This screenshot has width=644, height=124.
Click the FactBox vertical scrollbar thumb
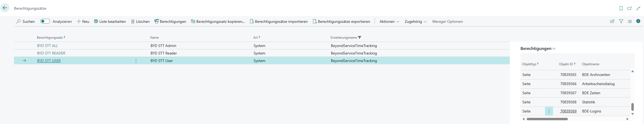point(632,107)
